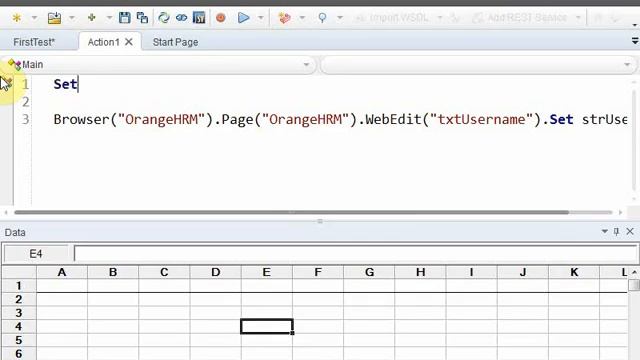Expand the Open folder dropdown arrow
The height and width of the screenshot is (360, 640).
click(72, 18)
